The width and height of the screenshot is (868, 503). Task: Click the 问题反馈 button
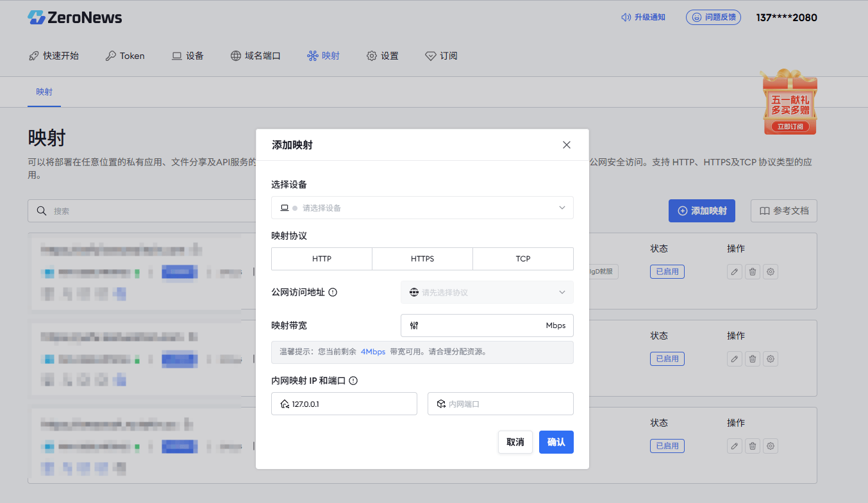pos(714,17)
